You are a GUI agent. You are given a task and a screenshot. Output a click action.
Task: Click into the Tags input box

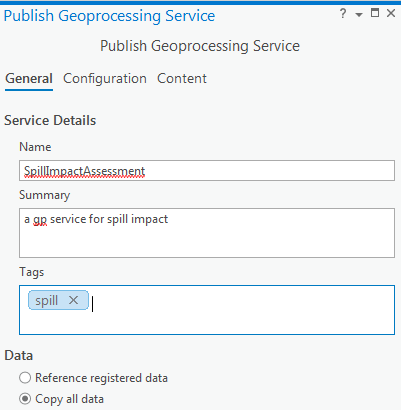207,310
